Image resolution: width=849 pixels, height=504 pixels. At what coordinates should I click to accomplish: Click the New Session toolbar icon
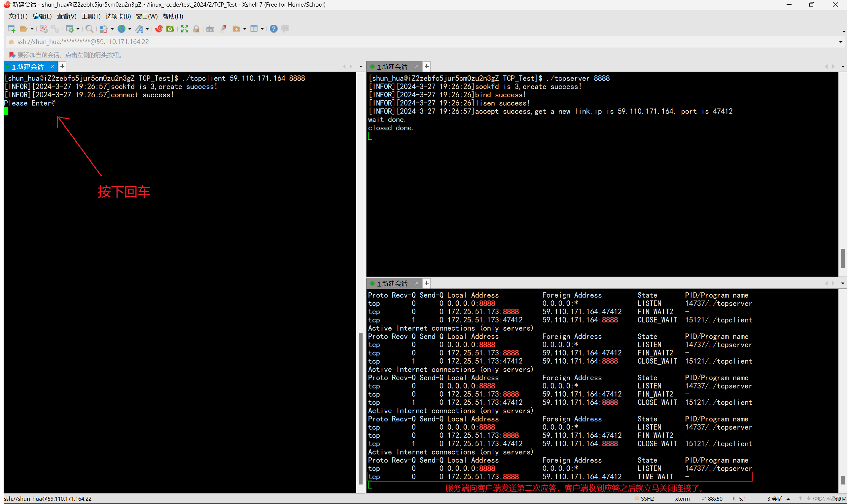pyautogui.click(x=11, y=29)
